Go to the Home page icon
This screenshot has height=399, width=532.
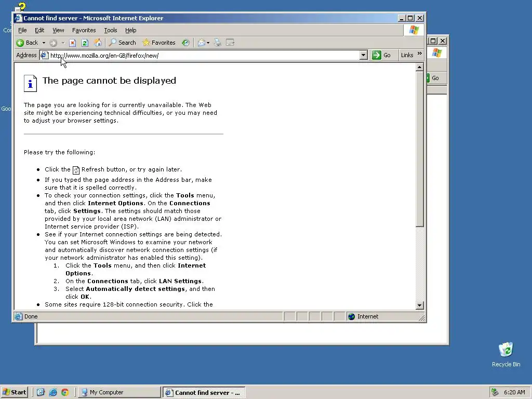(98, 43)
